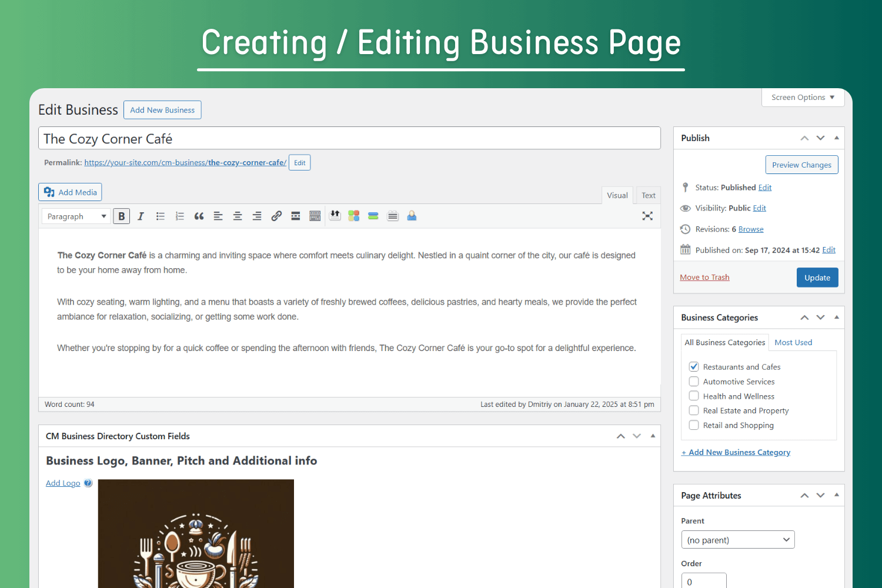Click the Revisions clock icon

point(685,229)
